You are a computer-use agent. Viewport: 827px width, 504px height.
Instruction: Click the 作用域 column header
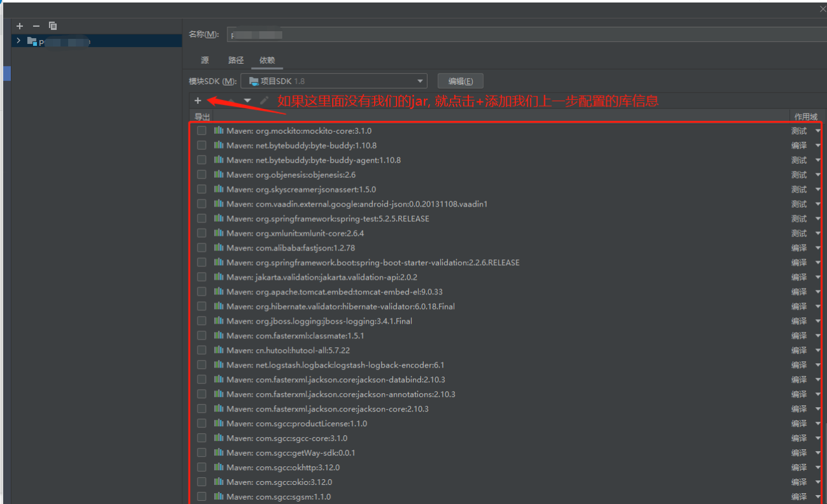[805, 117]
